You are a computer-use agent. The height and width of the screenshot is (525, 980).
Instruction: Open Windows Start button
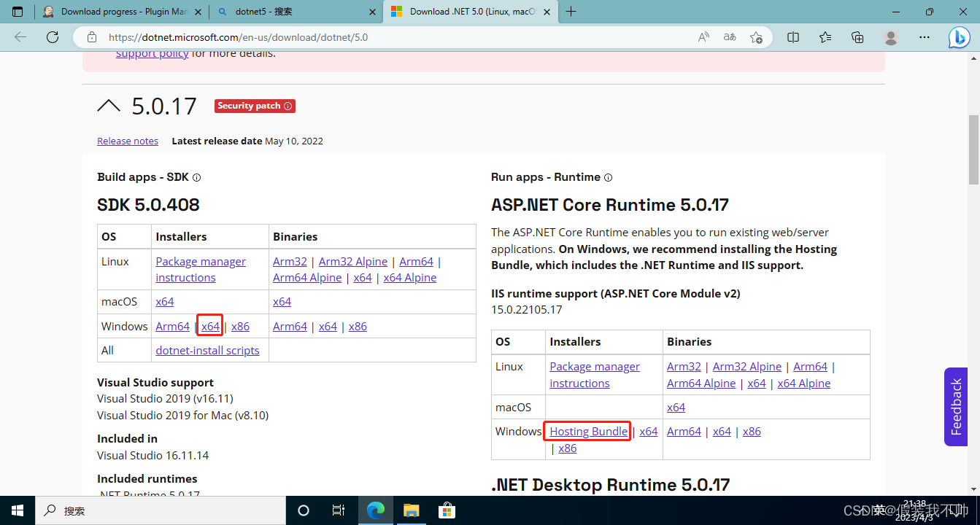[18, 510]
